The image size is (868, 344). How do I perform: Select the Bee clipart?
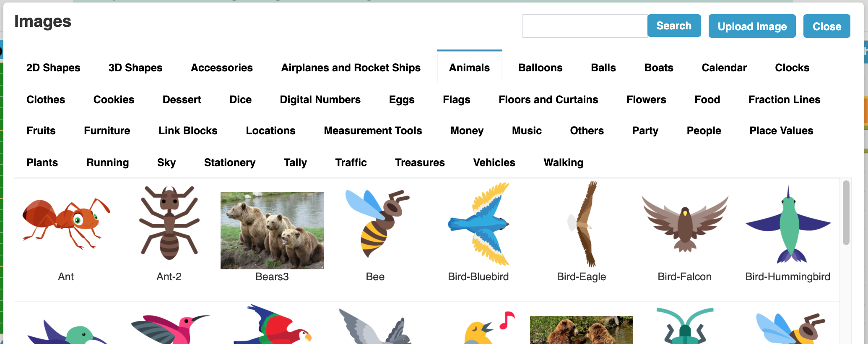click(x=376, y=224)
